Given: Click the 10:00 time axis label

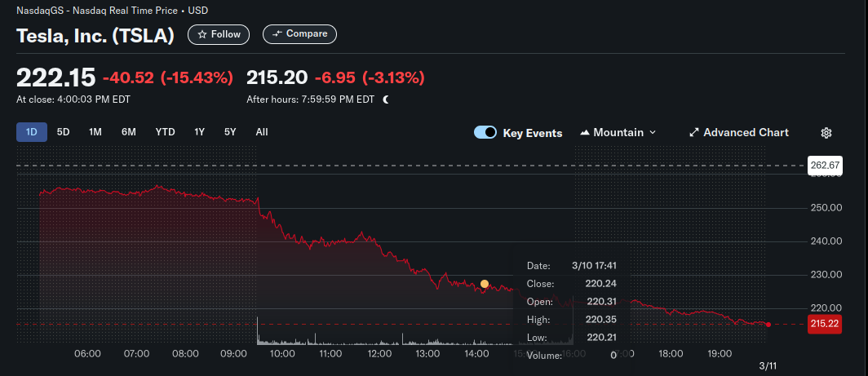Looking at the screenshot, I should click(x=282, y=354).
